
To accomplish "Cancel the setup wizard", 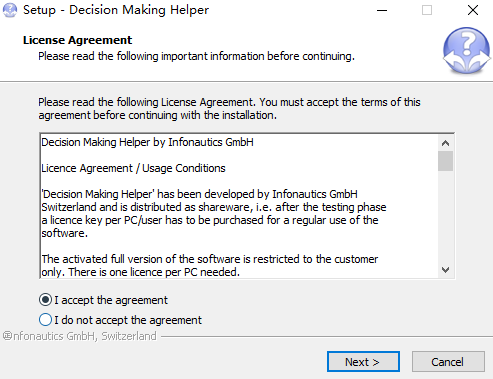I will click(x=448, y=362).
